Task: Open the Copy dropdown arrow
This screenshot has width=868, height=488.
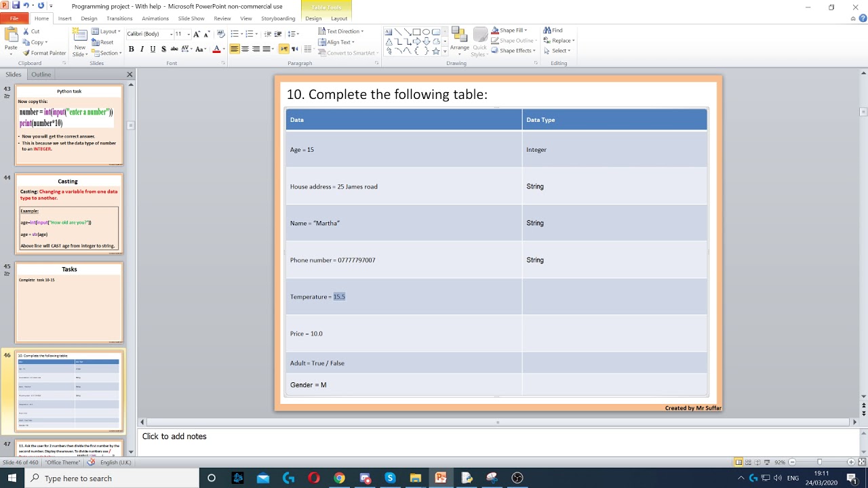Action: tap(46, 42)
